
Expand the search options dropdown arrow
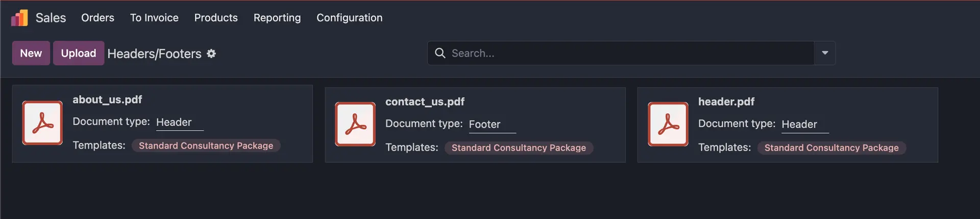click(x=825, y=53)
